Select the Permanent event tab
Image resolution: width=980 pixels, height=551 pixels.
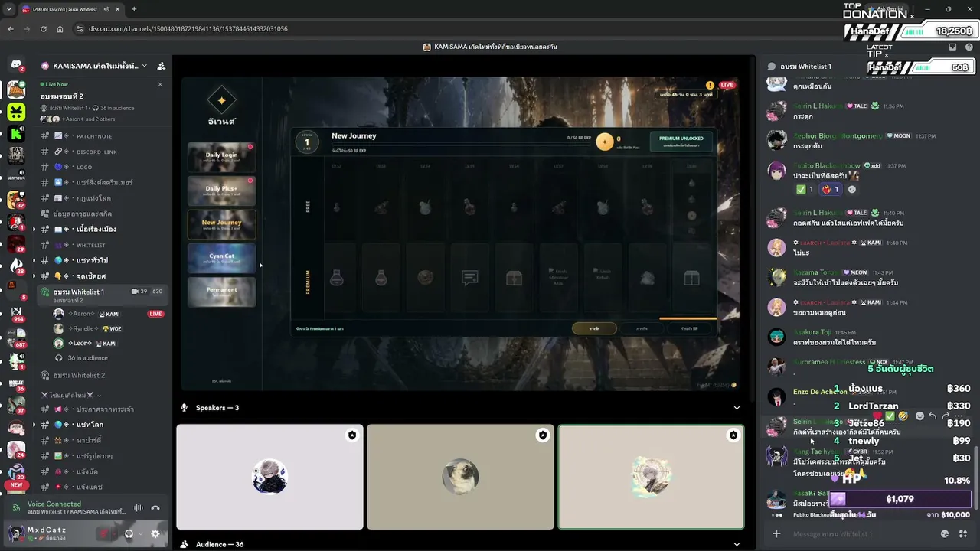tap(221, 292)
